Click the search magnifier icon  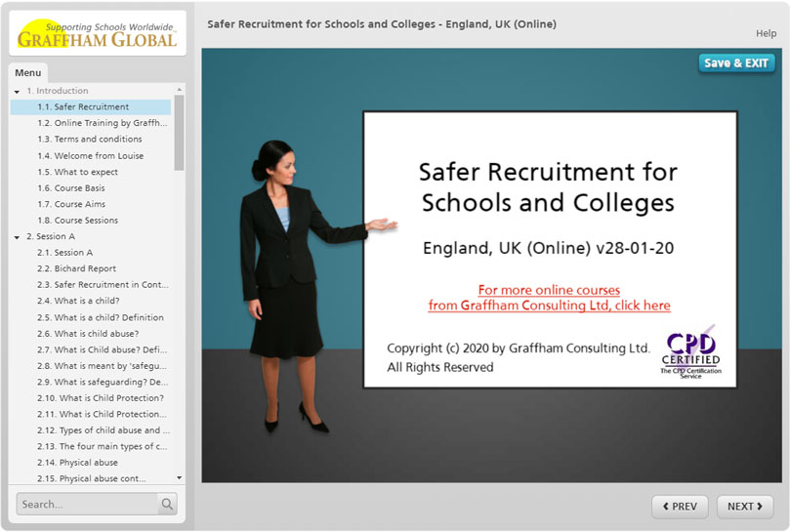[167, 504]
